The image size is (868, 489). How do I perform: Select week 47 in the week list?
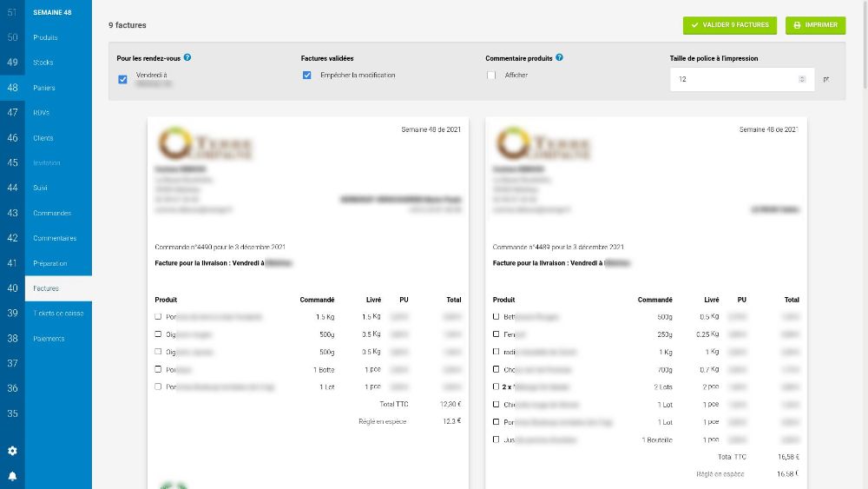[12, 113]
